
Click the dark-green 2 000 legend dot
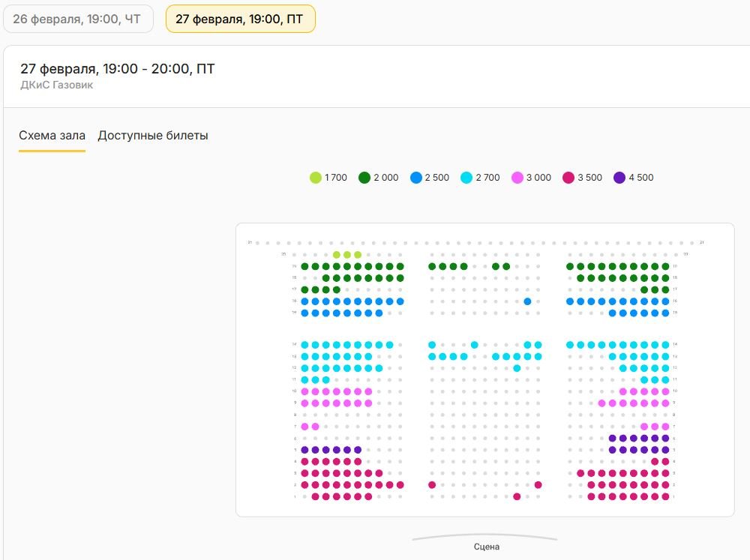pyautogui.click(x=364, y=178)
